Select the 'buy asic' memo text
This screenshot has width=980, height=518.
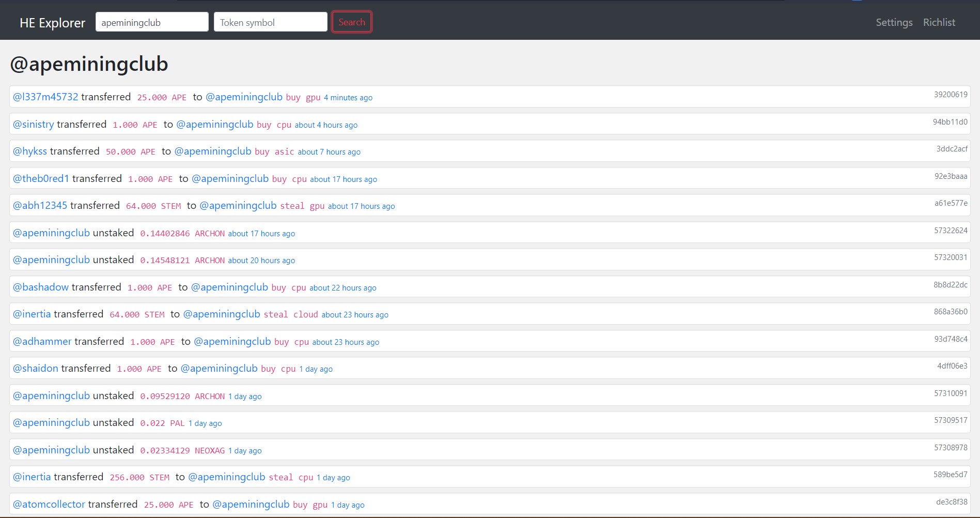click(274, 151)
